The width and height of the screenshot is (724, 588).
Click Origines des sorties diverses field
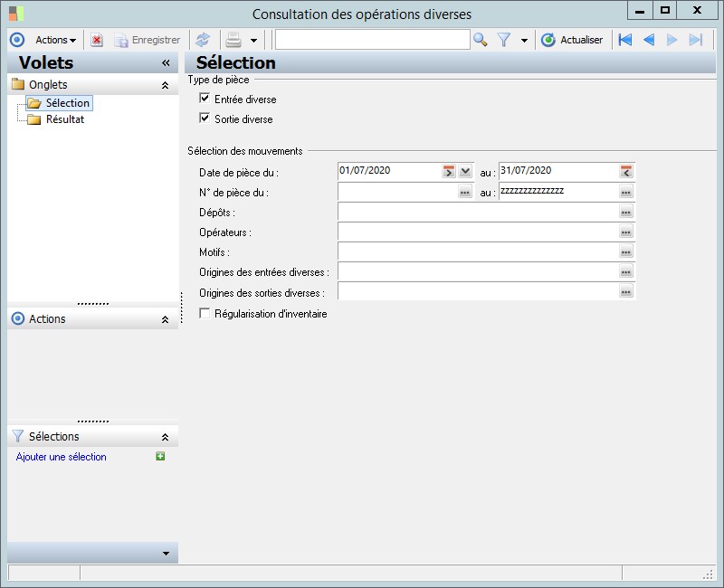coord(479,291)
